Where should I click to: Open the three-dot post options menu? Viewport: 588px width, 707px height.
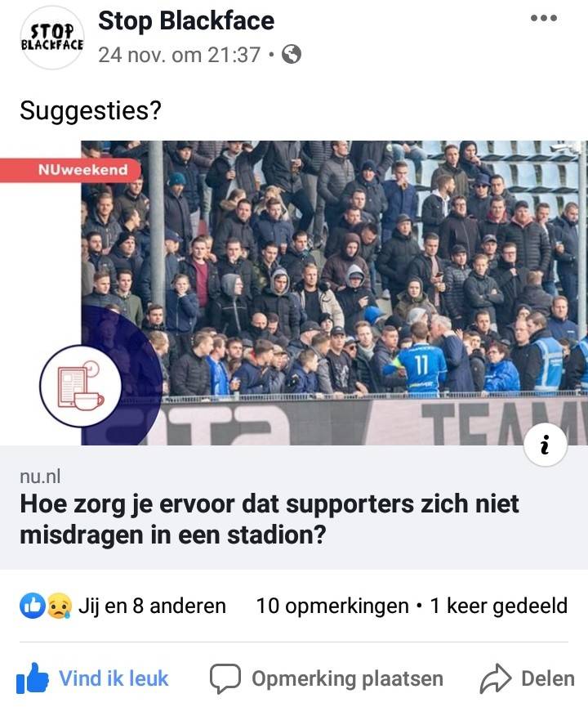[543, 18]
